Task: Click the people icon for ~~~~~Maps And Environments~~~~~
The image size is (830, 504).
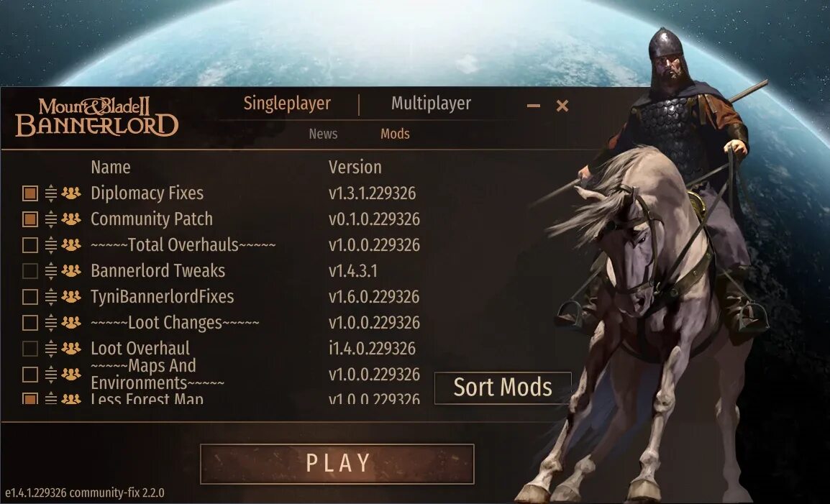Action: point(71,375)
